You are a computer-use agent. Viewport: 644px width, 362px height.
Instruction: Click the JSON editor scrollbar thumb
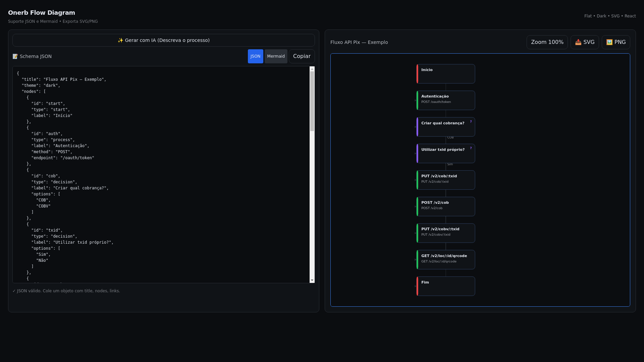click(312, 101)
